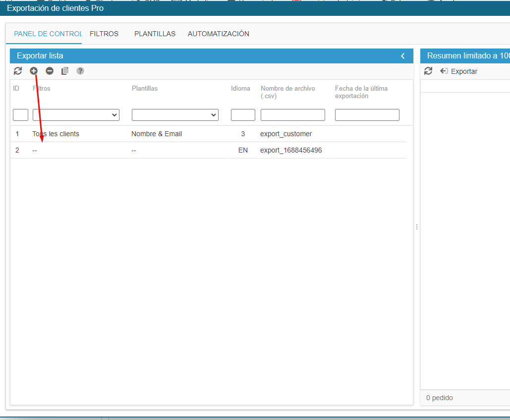Click the ID filter input box

(x=20, y=115)
